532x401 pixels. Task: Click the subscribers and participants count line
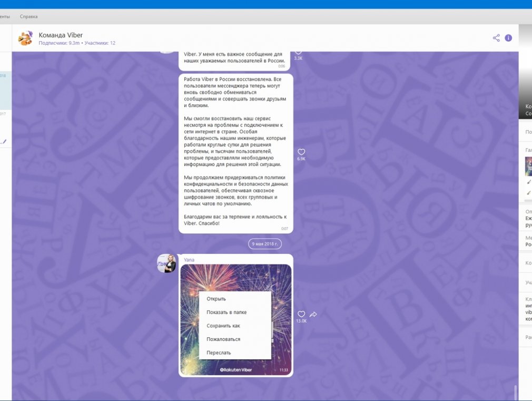pos(77,43)
